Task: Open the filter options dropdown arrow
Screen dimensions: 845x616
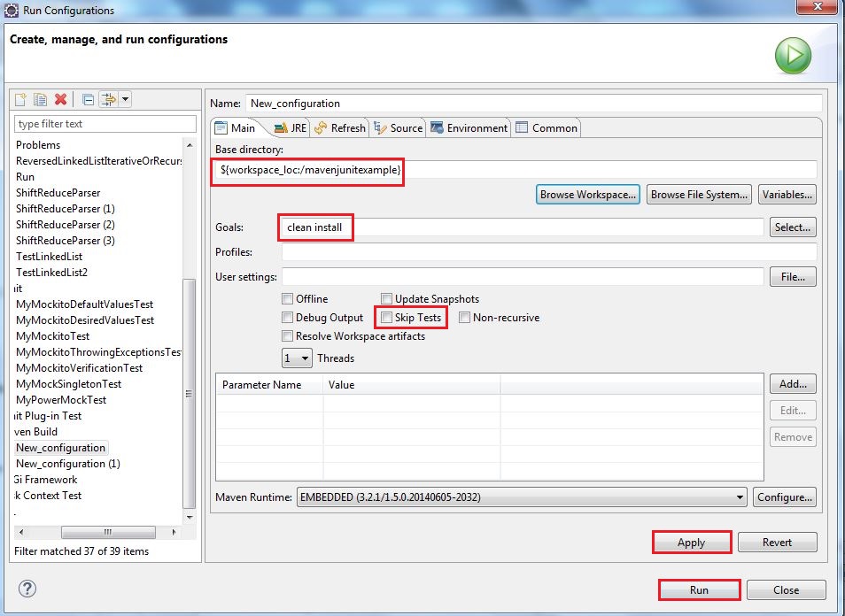Action: point(125,99)
